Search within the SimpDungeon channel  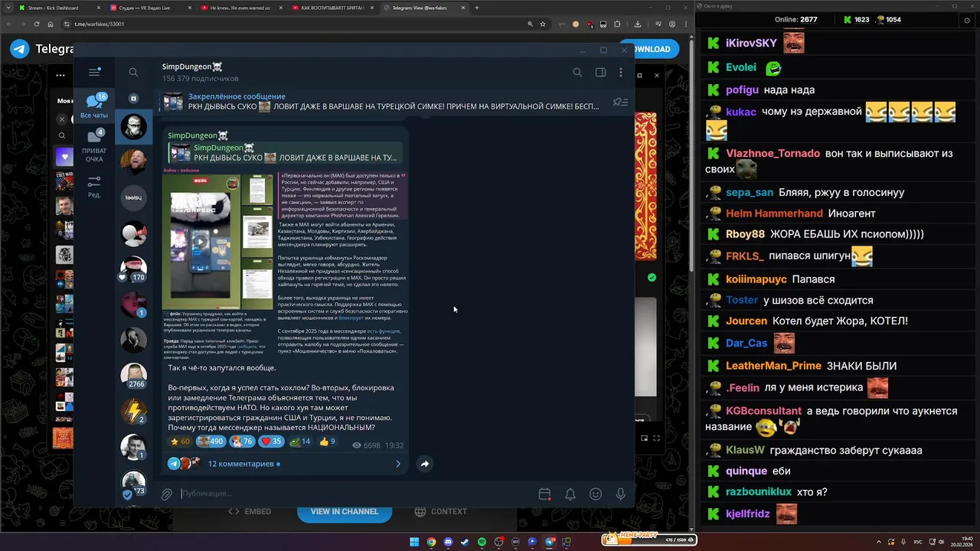pyautogui.click(x=577, y=72)
